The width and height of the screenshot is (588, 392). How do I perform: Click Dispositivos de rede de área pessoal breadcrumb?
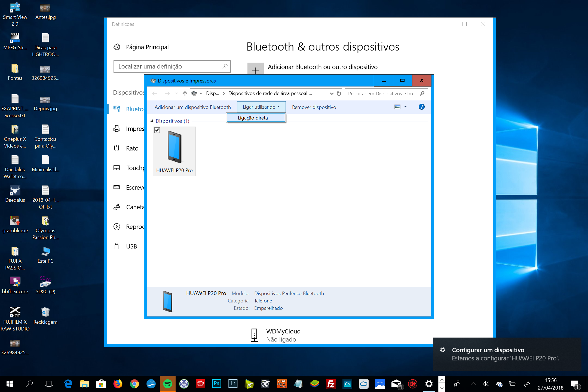270,93
